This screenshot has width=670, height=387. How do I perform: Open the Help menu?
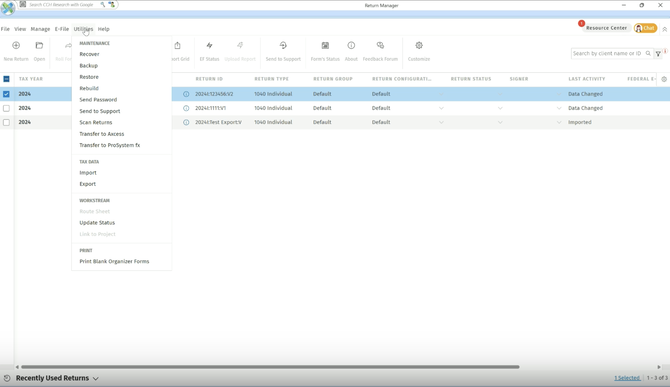[103, 29]
